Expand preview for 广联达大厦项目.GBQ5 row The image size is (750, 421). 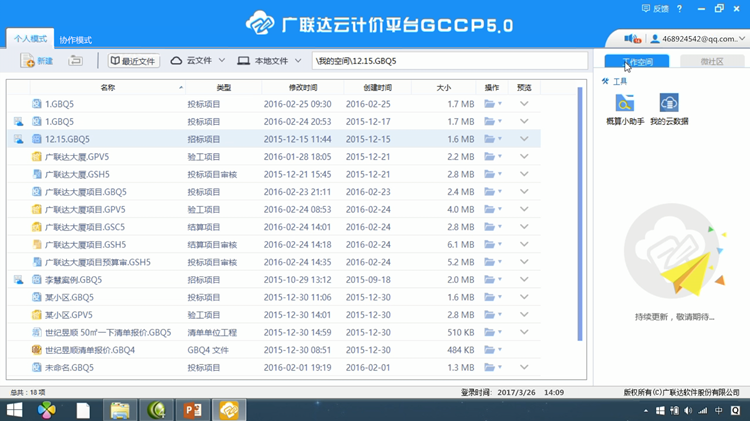click(x=524, y=192)
